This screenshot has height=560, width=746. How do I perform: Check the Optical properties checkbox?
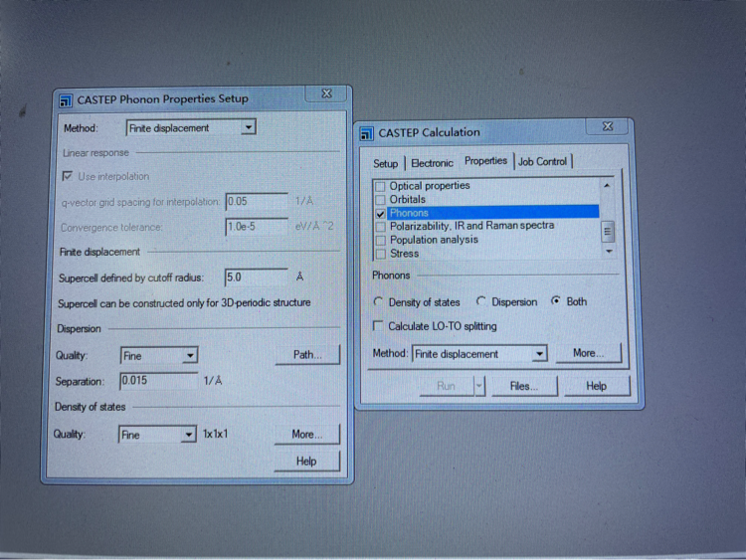[379, 186]
